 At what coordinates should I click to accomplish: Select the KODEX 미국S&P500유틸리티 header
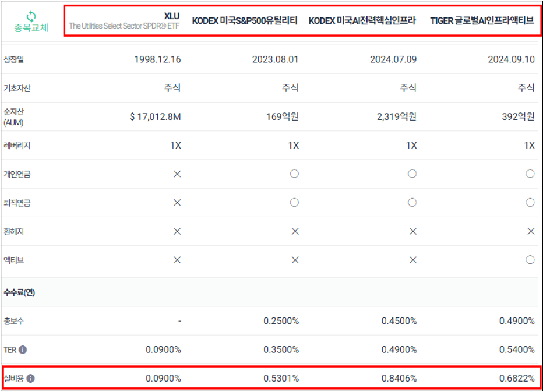click(245, 21)
